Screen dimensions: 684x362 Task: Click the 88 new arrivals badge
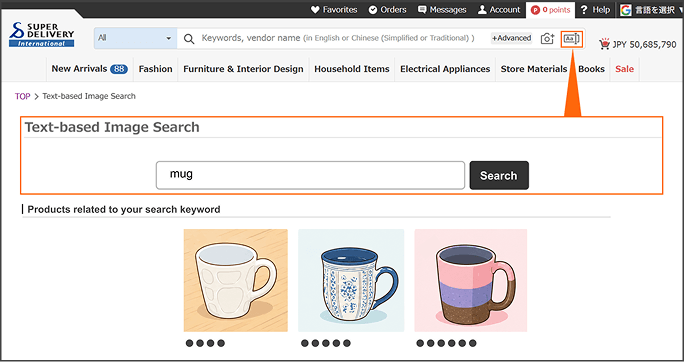(119, 69)
